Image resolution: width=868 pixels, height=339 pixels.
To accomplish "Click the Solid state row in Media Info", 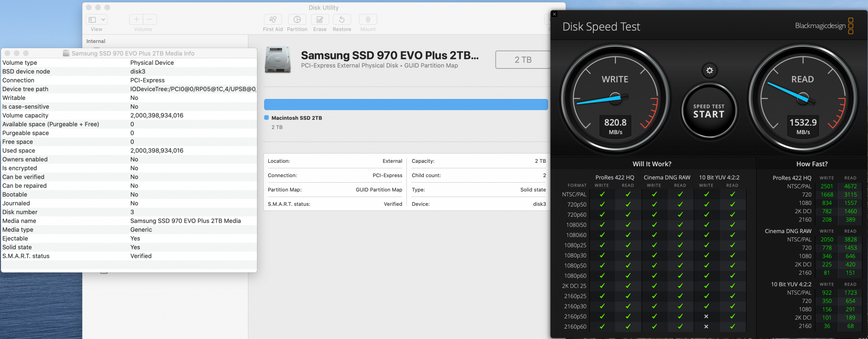I will (129, 247).
